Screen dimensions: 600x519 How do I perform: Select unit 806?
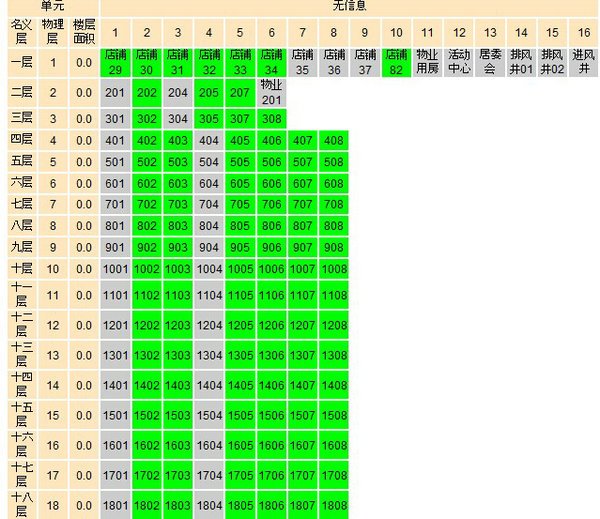(271, 226)
